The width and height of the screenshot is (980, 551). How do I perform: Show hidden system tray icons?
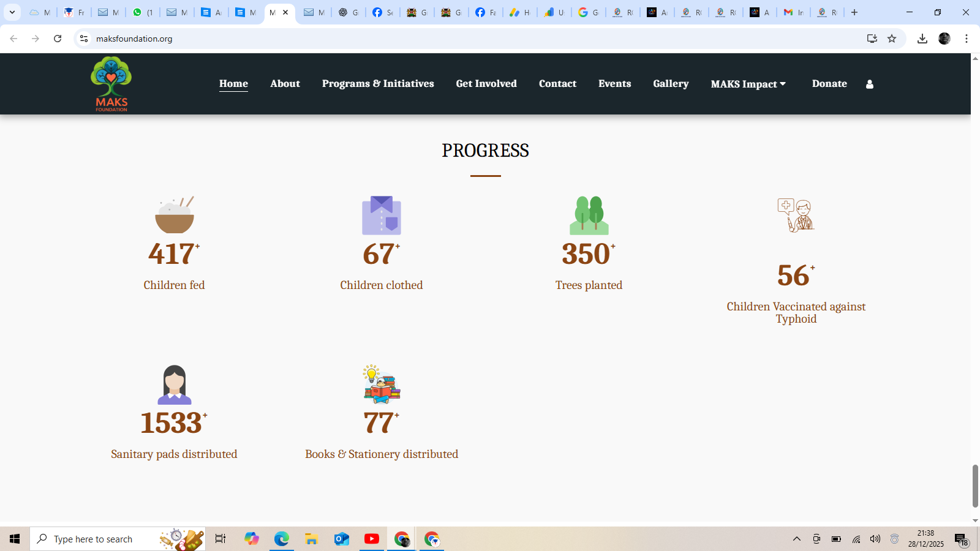point(797,539)
